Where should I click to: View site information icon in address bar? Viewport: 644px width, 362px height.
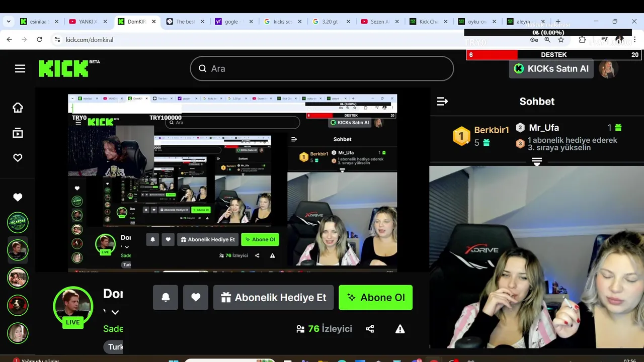pos(57,39)
